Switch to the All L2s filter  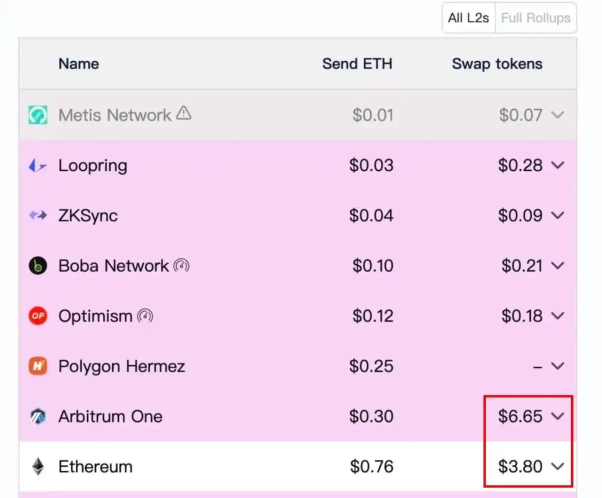pos(469,17)
